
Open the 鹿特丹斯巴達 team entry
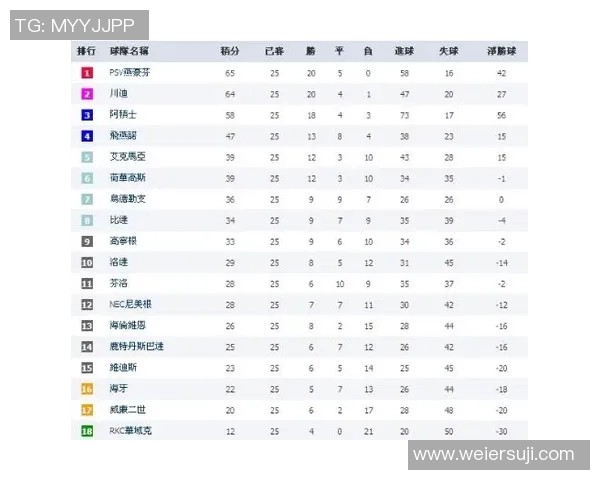pos(137,346)
